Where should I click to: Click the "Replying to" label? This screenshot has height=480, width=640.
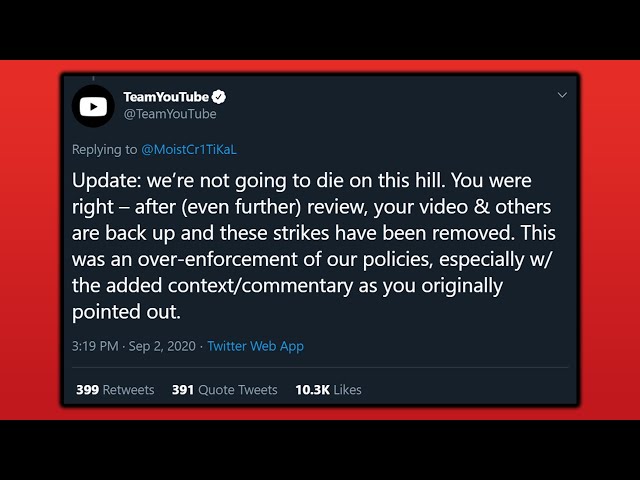[104, 149]
